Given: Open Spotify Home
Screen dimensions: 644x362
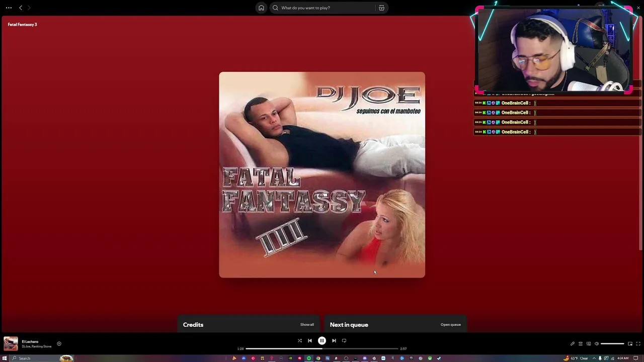Looking at the screenshot, I should (261, 8).
